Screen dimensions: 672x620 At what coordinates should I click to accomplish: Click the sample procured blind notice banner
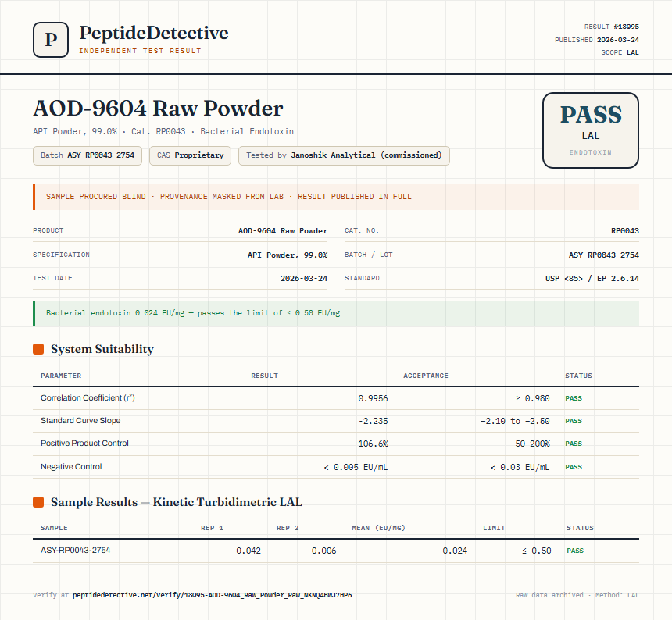(336, 197)
